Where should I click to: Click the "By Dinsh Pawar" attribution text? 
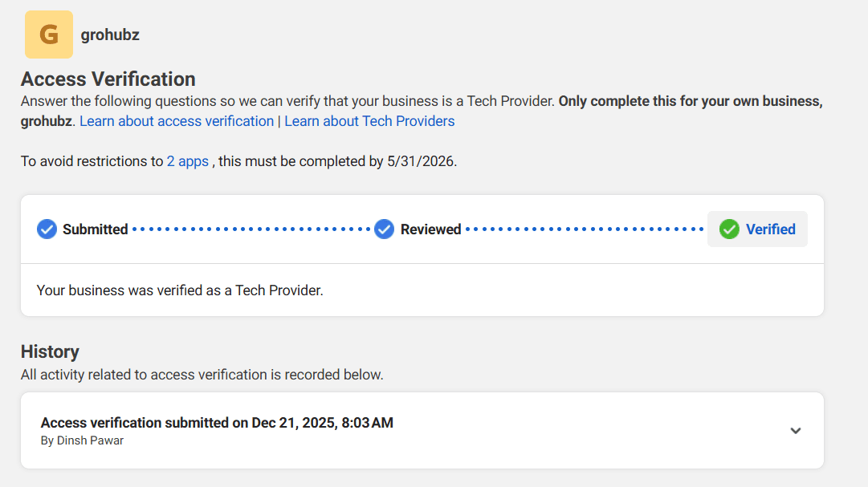coord(84,440)
